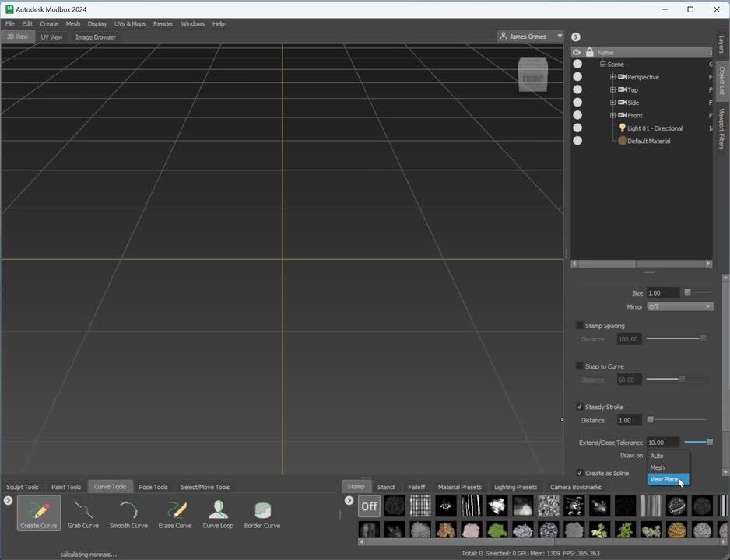Activate the Curve Loop tool
Screen dimensions: 730x560
pyautogui.click(x=218, y=513)
